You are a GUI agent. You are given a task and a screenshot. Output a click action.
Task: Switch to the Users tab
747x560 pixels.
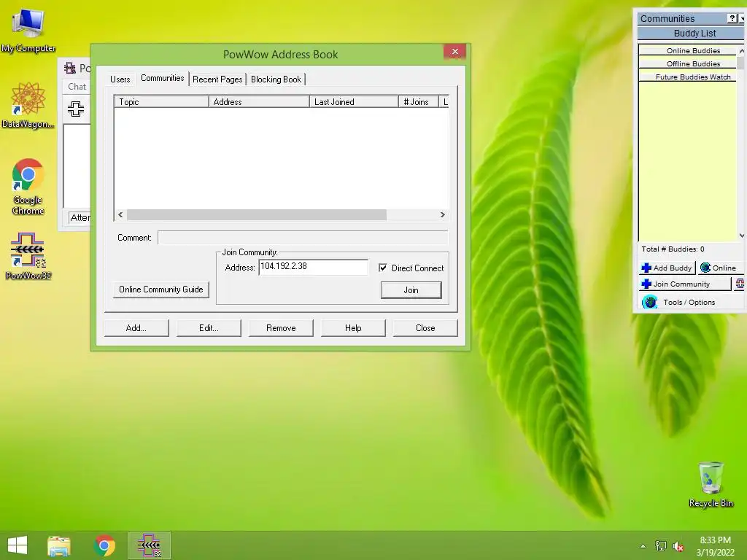coord(120,79)
